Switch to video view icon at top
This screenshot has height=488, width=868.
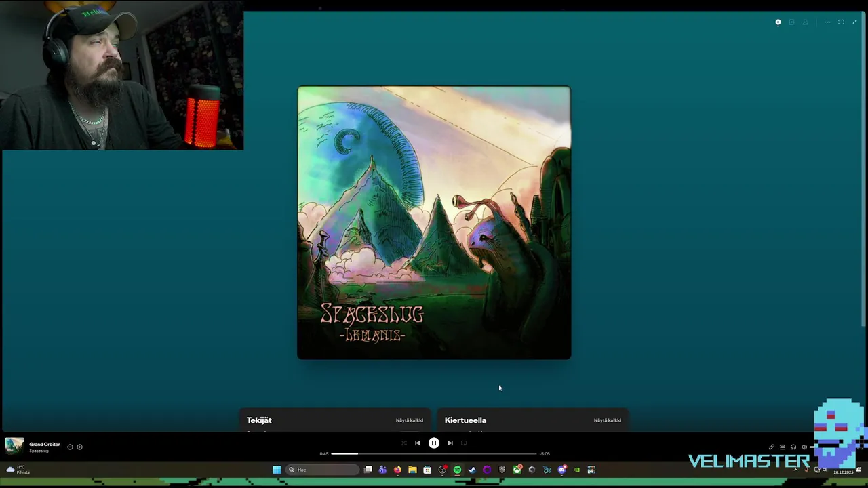coord(791,22)
